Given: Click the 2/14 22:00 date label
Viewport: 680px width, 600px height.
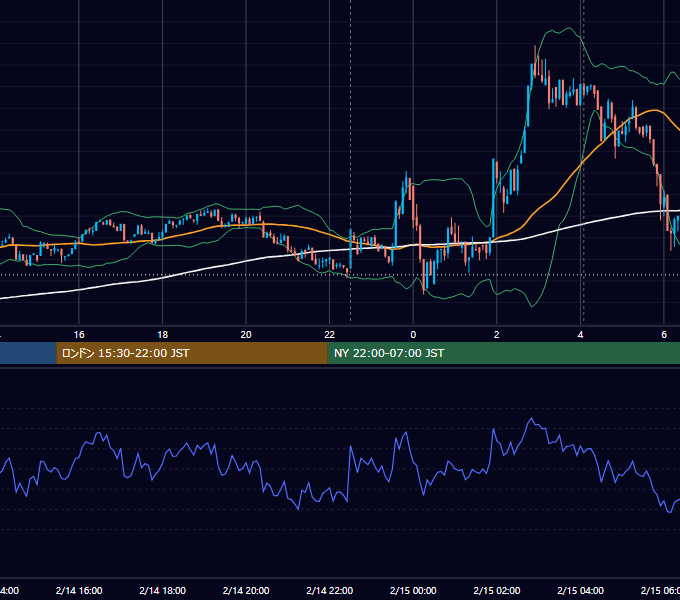Looking at the screenshot, I should pyautogui.click(x=330, y=590).
